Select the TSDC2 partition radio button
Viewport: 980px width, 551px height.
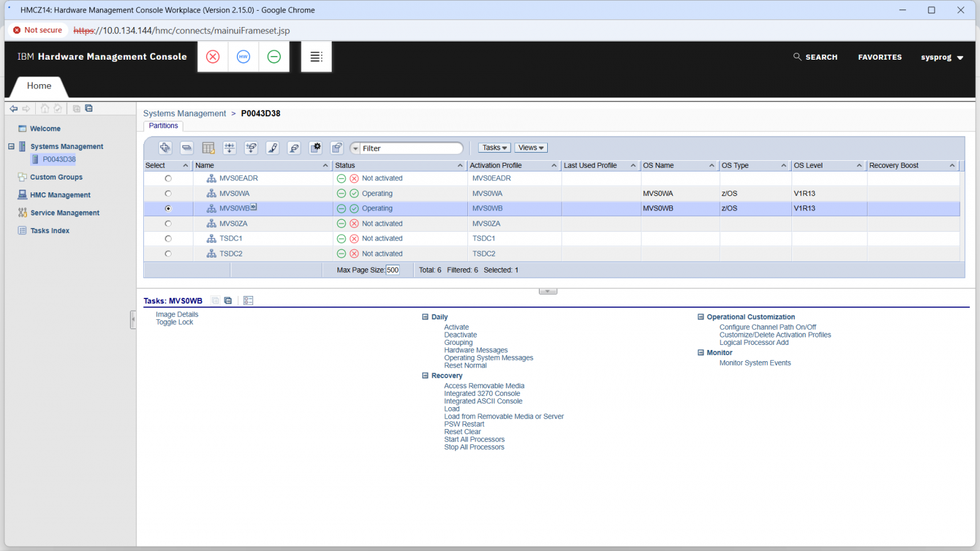(x=168, y=254)
